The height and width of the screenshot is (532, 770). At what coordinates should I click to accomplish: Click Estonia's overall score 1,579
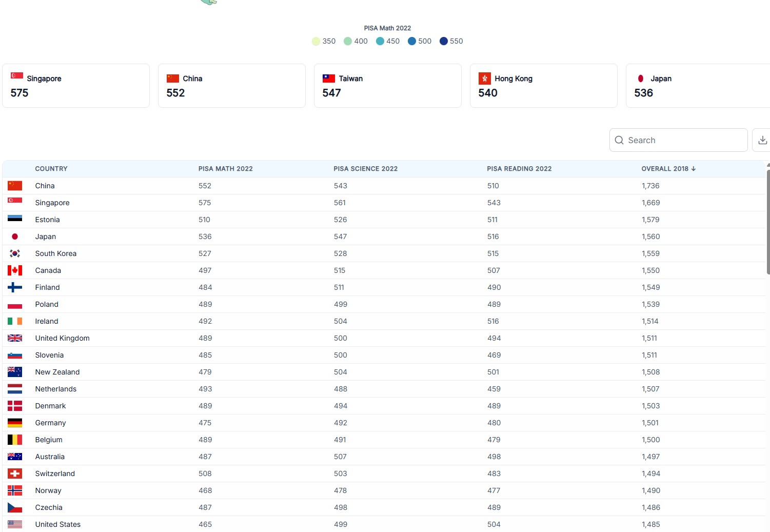tap(650, 220)
